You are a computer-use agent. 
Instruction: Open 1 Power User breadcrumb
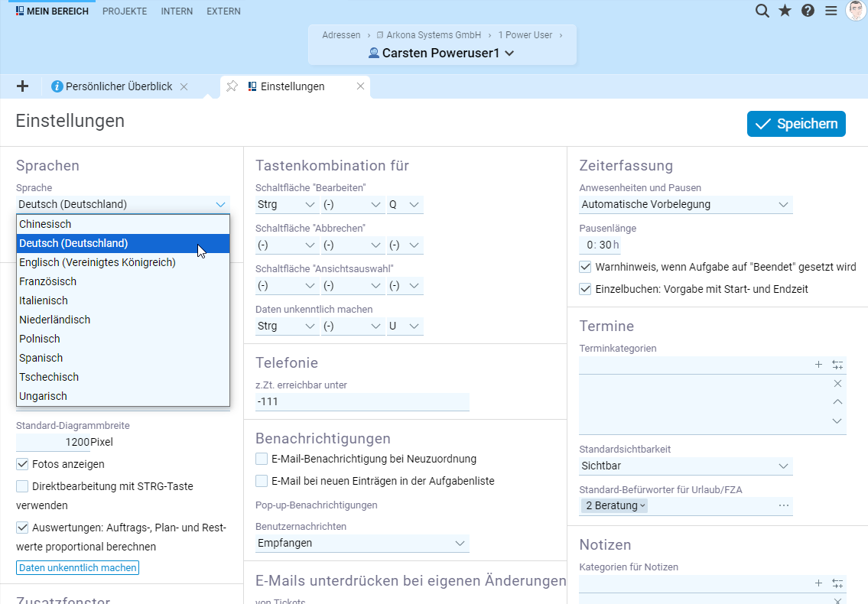pos(525,35)
